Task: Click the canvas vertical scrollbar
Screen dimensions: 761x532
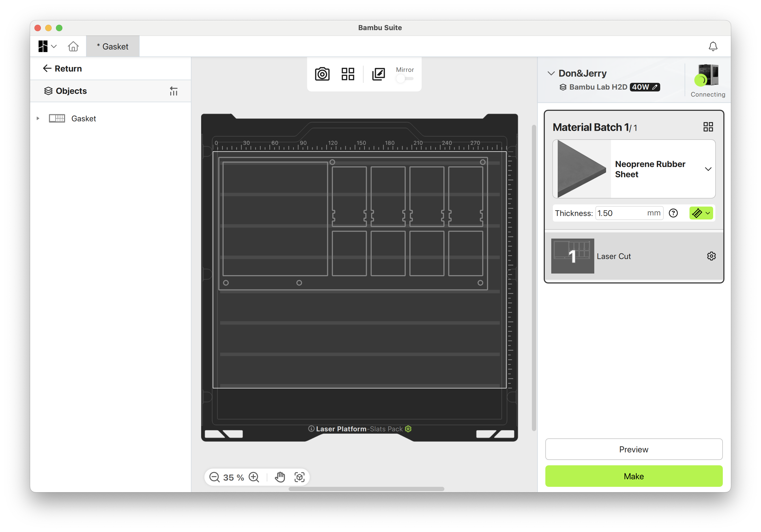Action: 534,278
